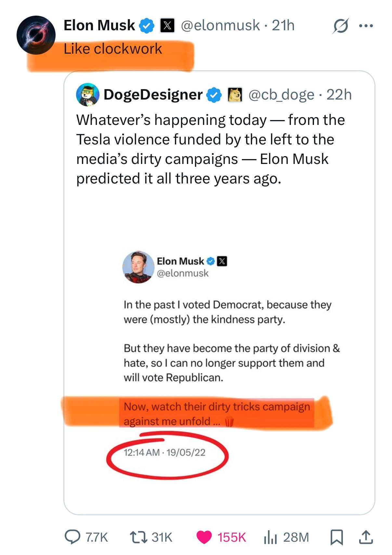This screenshot has height=555, width=392.
Task: Open the three-dot more options menu
Action: (x=366, y=26)
